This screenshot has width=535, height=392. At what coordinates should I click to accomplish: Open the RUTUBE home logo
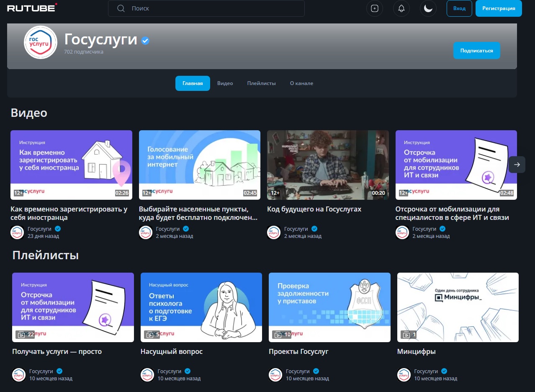point(32,8)
